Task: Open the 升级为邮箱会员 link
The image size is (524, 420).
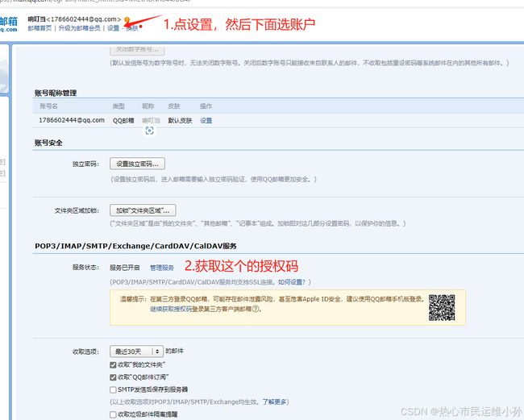Action: click(x=80, y=28)
